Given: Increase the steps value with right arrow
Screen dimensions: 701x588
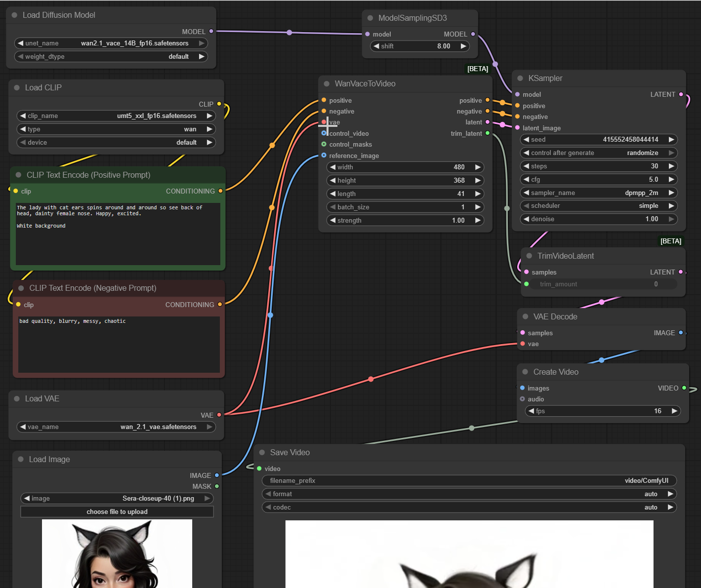Looking at the screenshot, I should point(671,166).
